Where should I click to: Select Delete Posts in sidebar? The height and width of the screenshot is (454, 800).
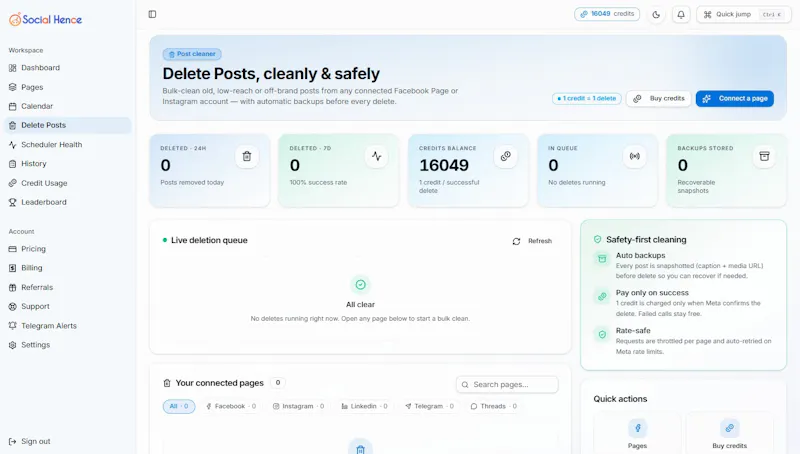click(x=67, y=125)
